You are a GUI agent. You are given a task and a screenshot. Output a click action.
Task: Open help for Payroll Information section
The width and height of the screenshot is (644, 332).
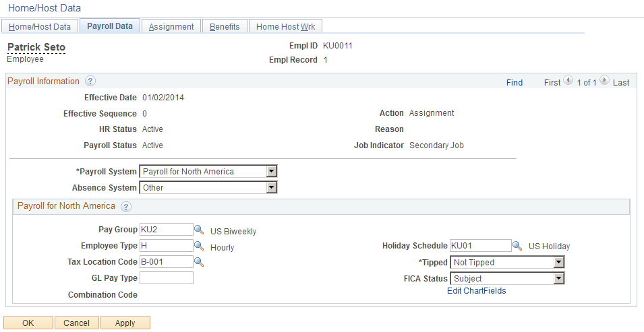(90, 81)
